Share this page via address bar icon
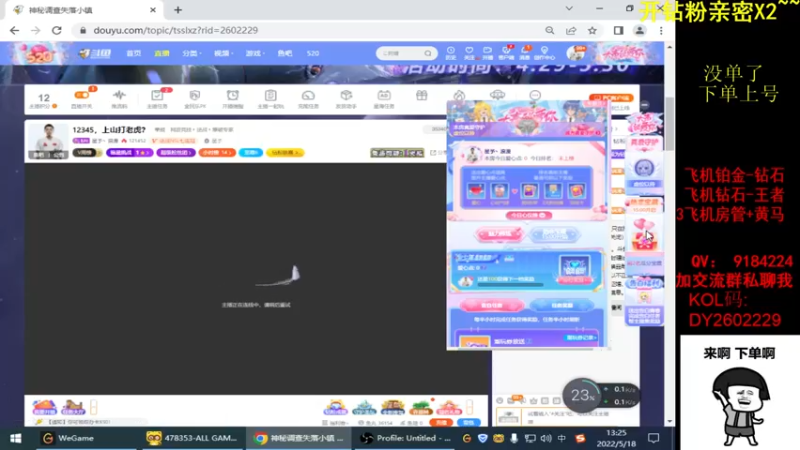800x450 pixels. [571, 31]
